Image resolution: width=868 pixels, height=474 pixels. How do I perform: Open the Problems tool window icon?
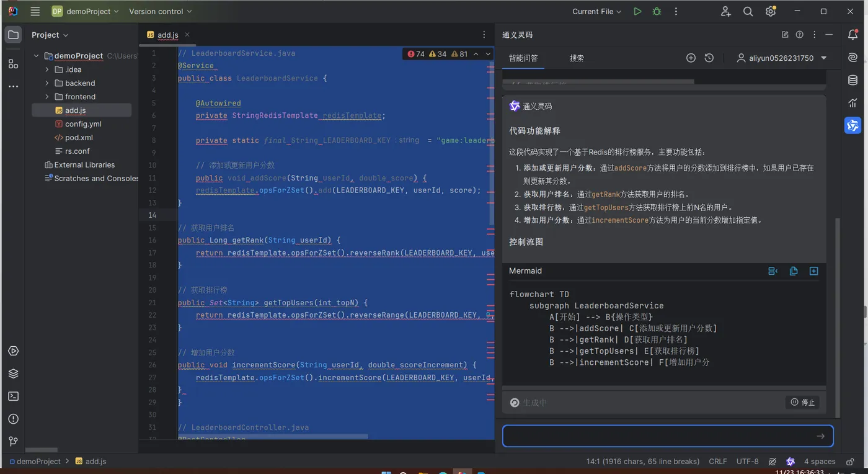point(13,419)
